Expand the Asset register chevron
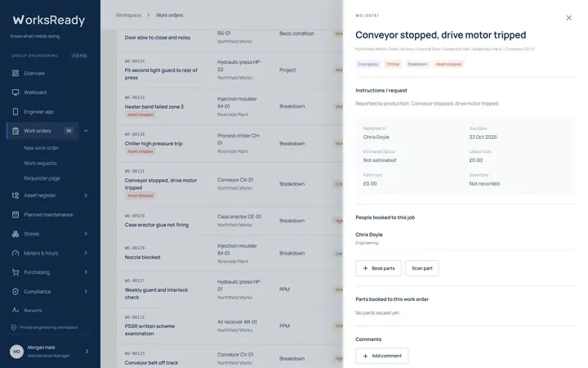 tap(86, 195)
